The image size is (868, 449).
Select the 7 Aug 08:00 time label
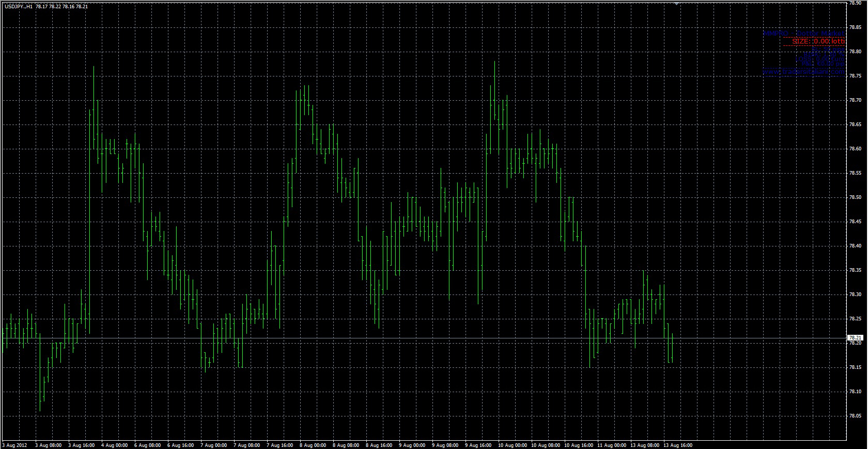(247, 445)
